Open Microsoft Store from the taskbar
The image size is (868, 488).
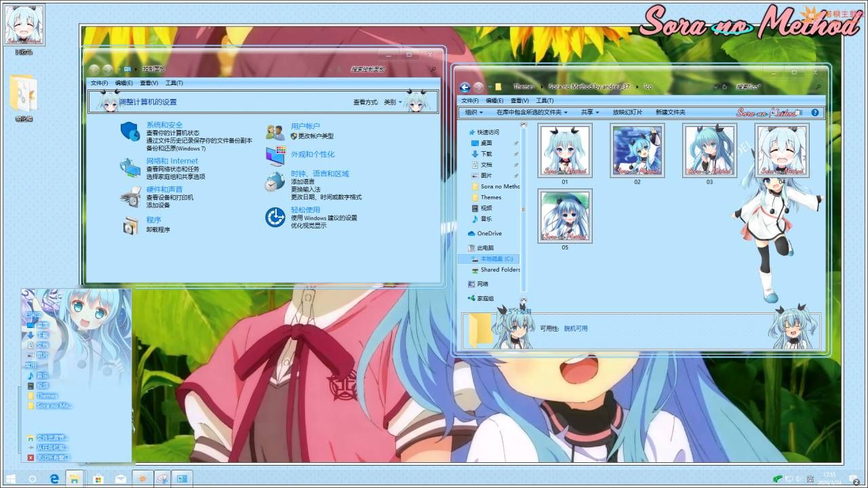pyautogui.click(x=98, y=479)
